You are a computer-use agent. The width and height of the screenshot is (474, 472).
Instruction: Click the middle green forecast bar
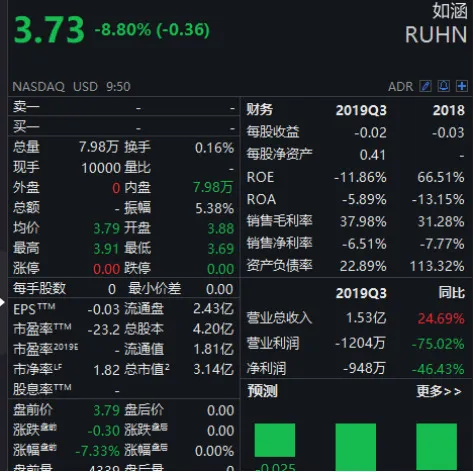tap(356, 447)
